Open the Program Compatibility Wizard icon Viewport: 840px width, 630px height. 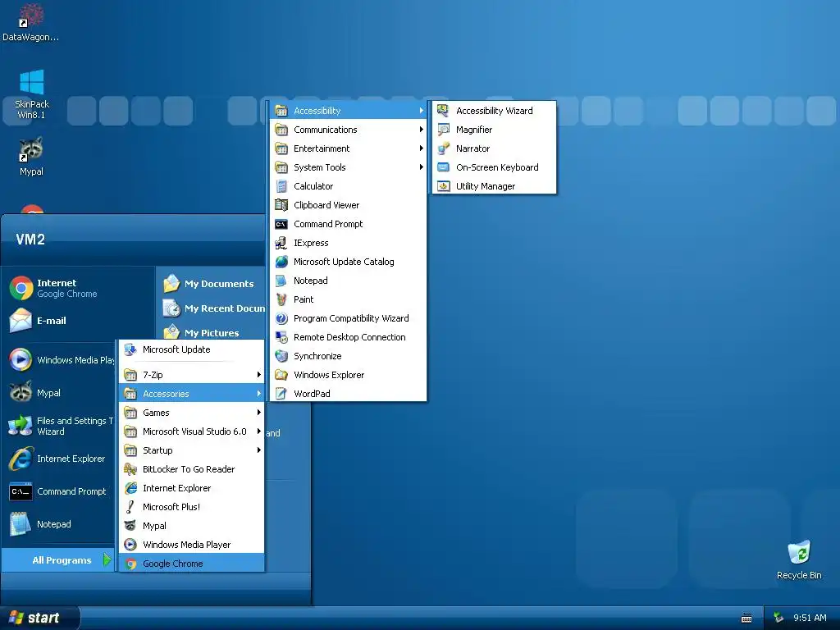[x=281, y=318]
